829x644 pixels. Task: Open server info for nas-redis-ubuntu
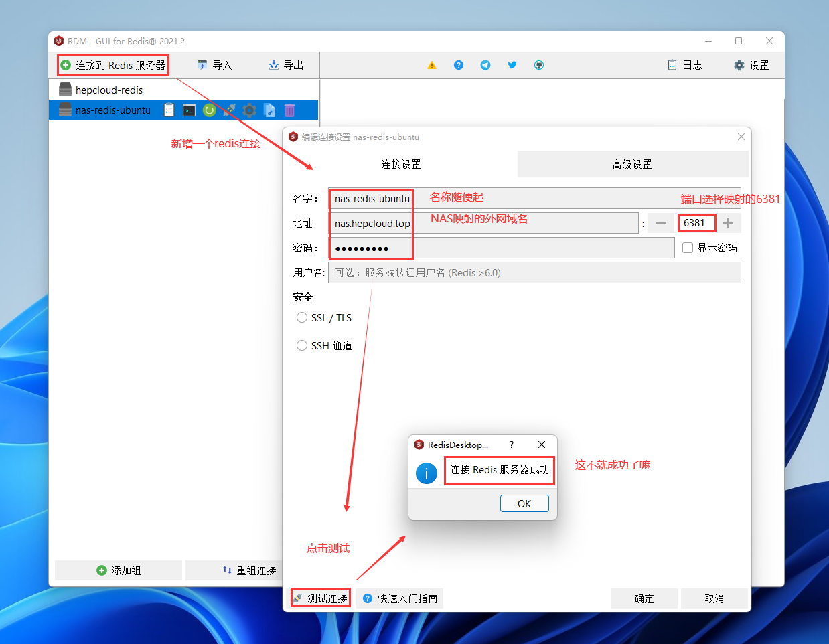[169, 110]
